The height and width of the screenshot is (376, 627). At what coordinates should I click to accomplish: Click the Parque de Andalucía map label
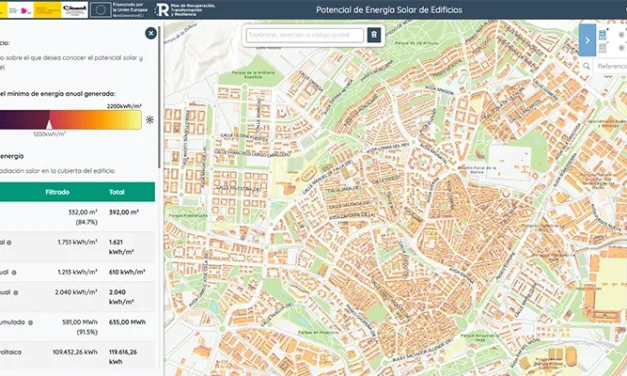pyautogui.click(x=318, y=332)
